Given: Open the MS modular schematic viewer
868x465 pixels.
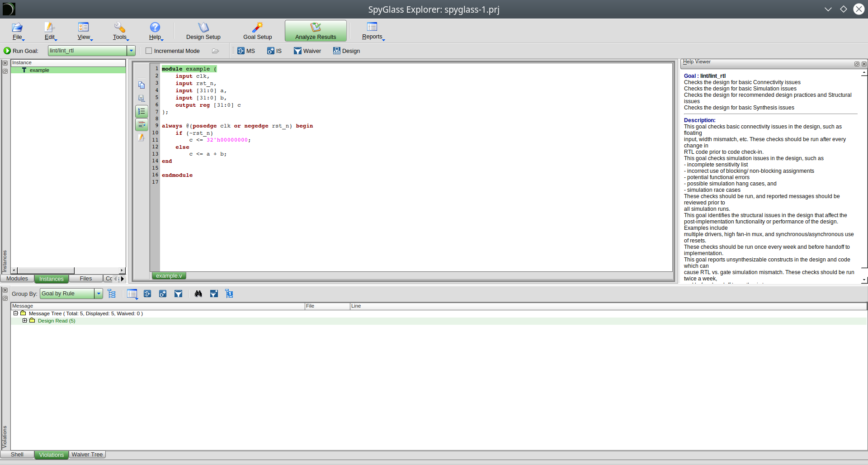Looking at the screenshot, I should click(x=246, y=51).
